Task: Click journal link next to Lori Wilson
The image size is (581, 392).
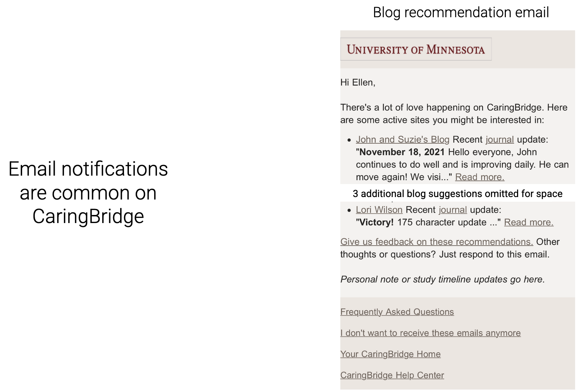Action: 452,210
